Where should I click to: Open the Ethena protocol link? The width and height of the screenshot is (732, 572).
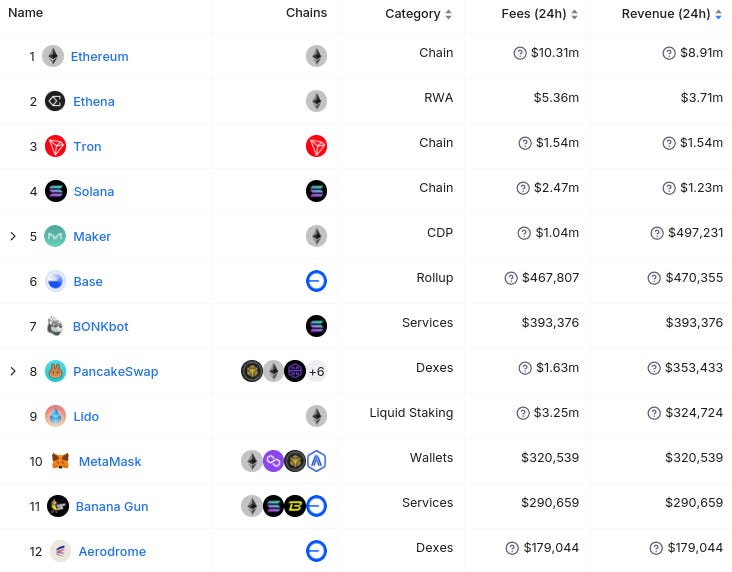pyautogui.click(x=94, y=102)
